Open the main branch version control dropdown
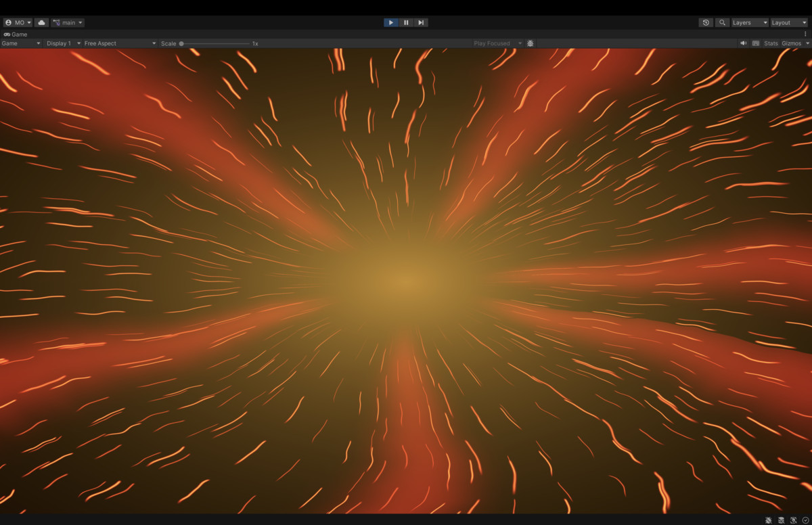This screenshot has height=525, width=812. pyautogui.click(x=68, y=22)
